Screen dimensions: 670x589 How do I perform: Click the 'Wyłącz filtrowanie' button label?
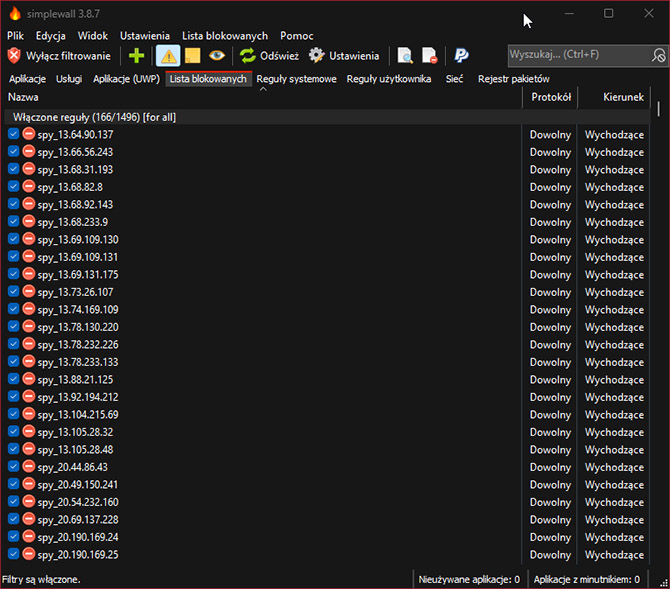point(68,56)
